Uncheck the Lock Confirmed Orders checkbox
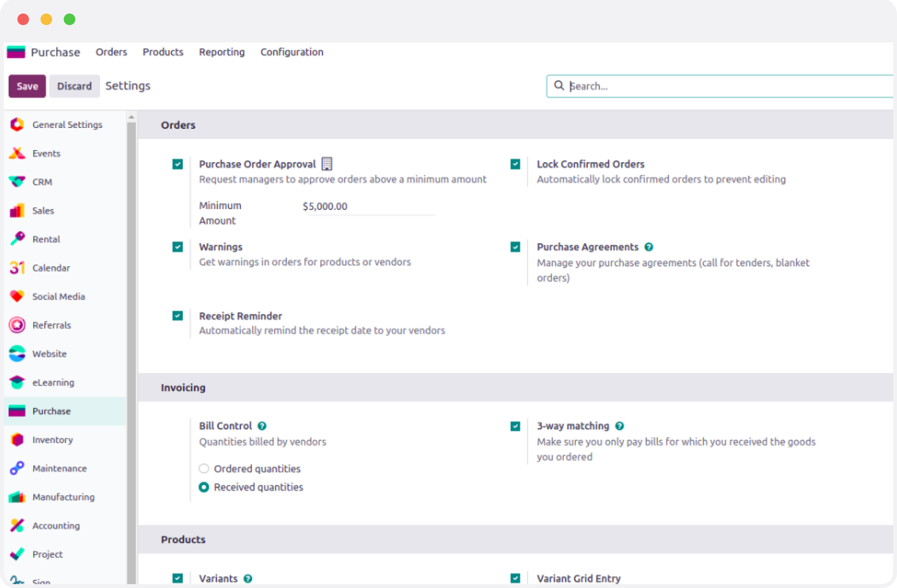Viewport: 897px width, 588px height. coord(515,164)
